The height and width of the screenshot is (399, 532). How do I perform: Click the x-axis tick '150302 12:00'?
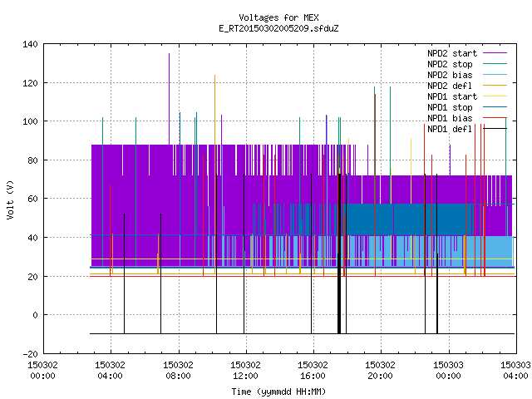pos(245,371)
